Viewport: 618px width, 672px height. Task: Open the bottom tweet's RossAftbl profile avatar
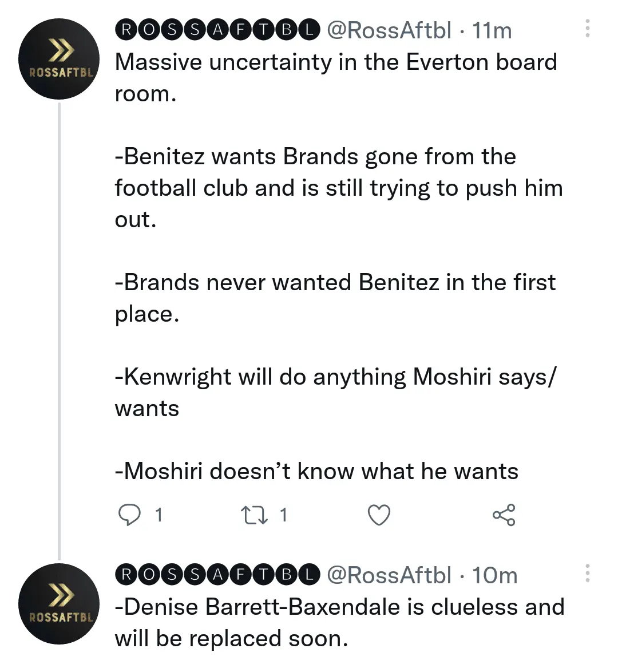(x=59, y=603)
